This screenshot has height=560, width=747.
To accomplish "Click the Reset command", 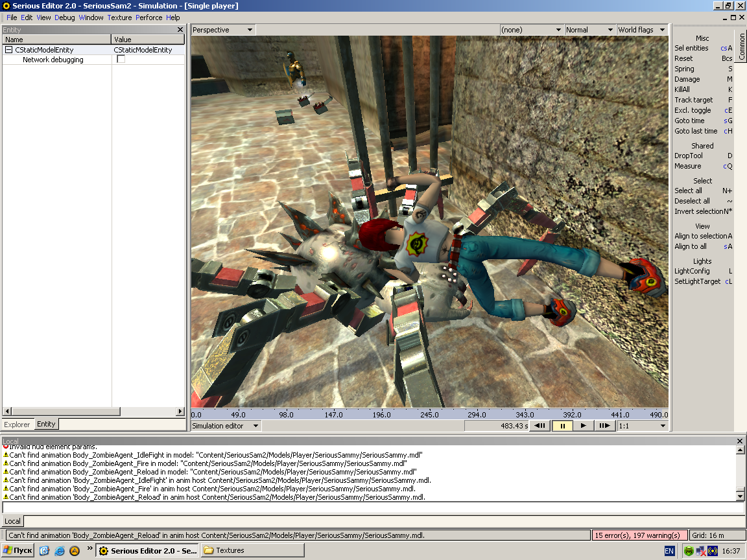I will tap(703, 58).
